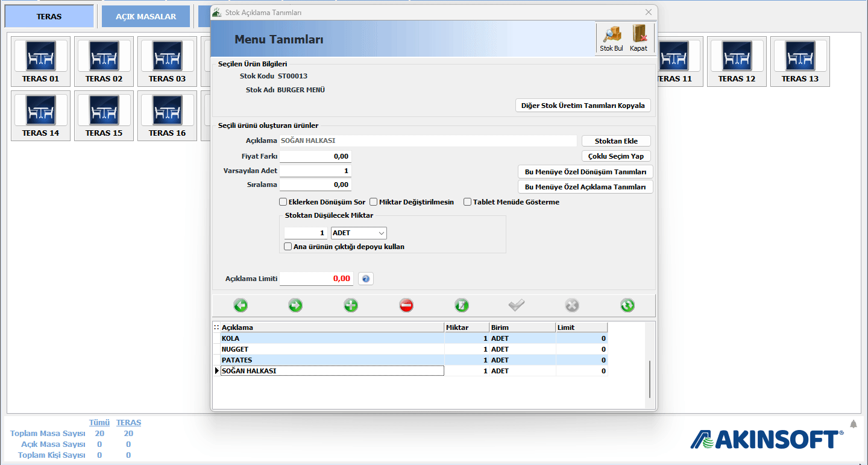Confirm changes with the checkmark icon
This screenshot has width=868, height=465.
517,306
